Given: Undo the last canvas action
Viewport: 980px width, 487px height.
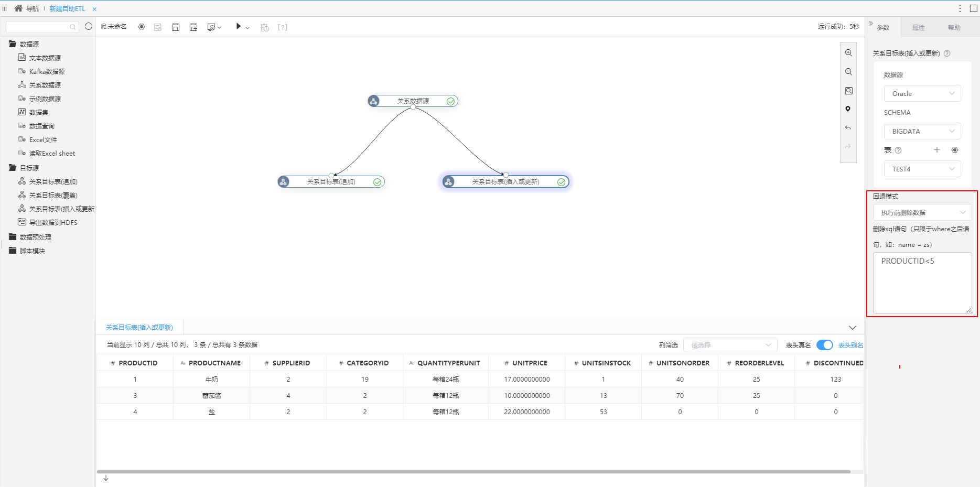Looking at the screenshot, I should [x=848, y=128].
